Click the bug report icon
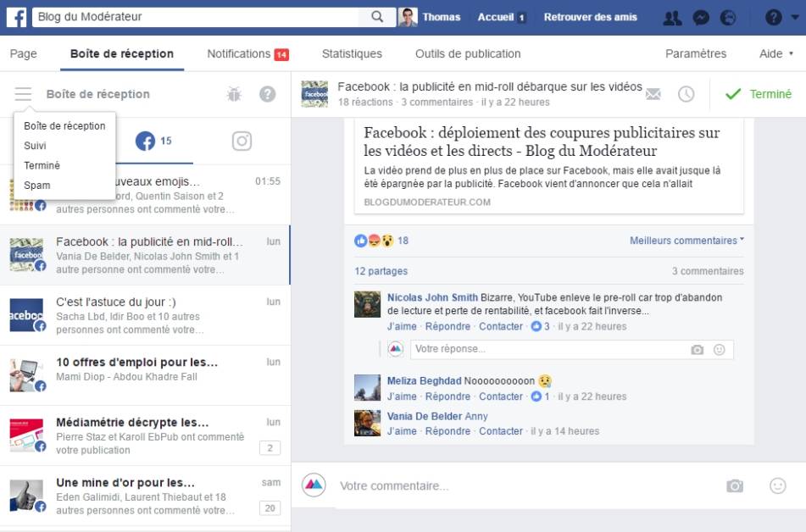This screenshot has height=532, width=806. point(234,95)
